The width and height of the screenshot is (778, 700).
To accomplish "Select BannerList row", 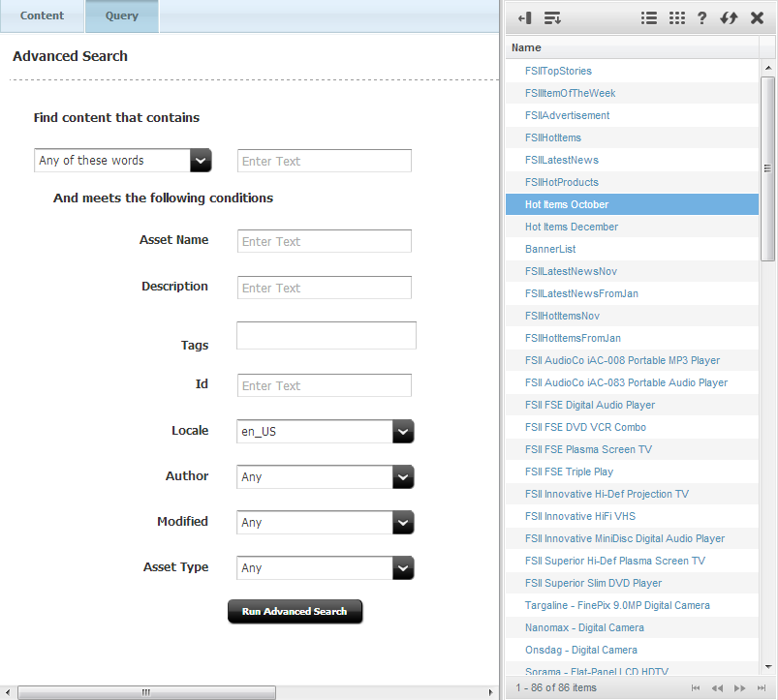I will (632, 249).
